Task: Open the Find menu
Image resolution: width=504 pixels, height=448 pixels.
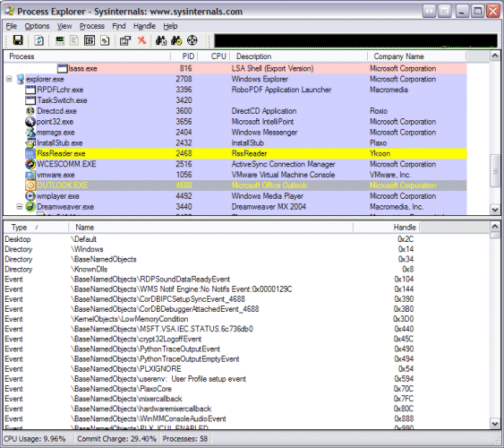Action: 118,26
